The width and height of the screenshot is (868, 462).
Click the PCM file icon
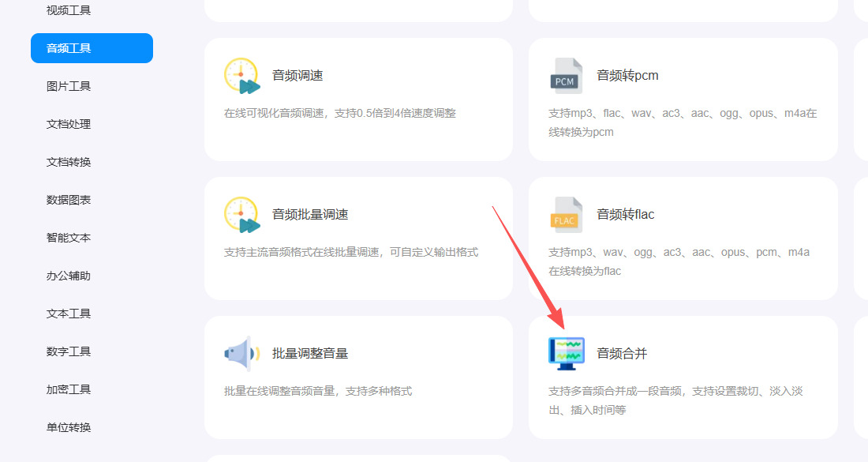pyautogui.click(x=566, y=76)
